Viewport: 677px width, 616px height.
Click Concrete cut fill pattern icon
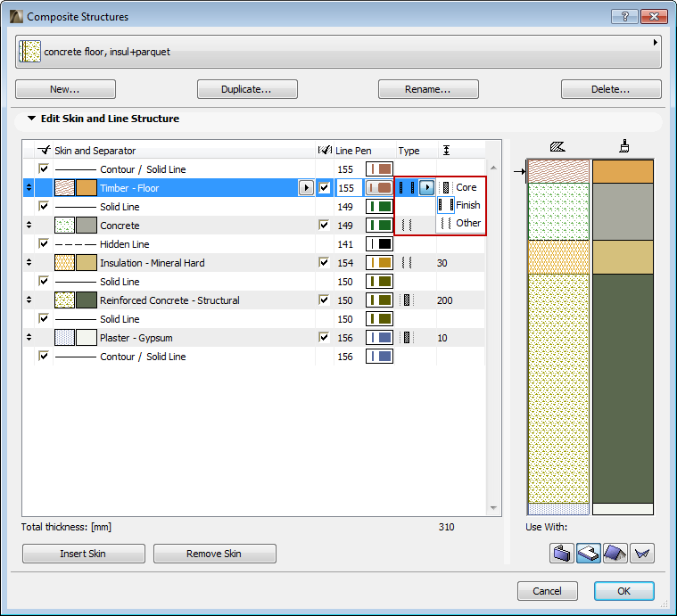(64, 226)
